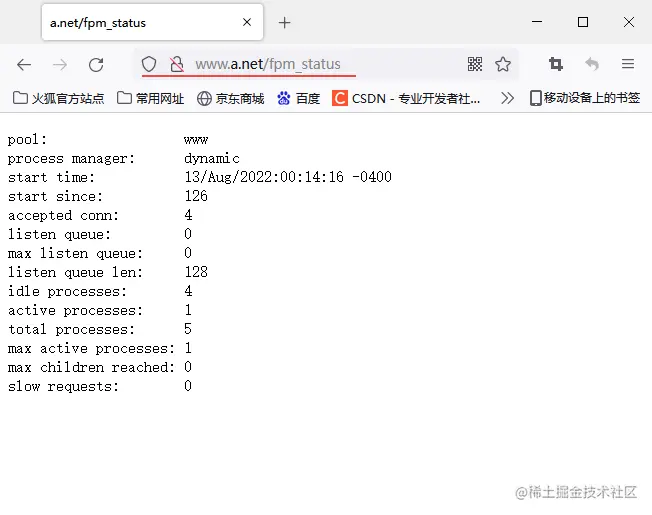Click the 'accepted conn:' label

pyautogui.click(x=63, y=215)
